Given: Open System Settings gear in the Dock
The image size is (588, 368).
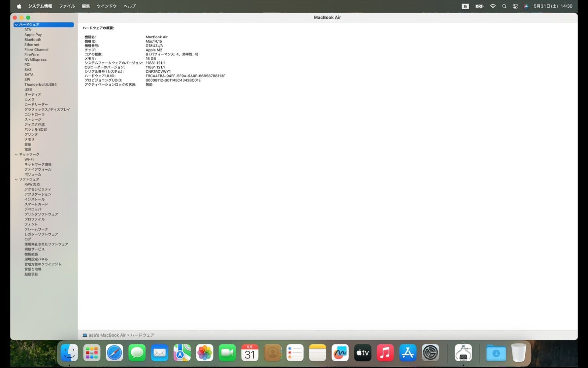Looking at the screenshot, I should (430, 353).
